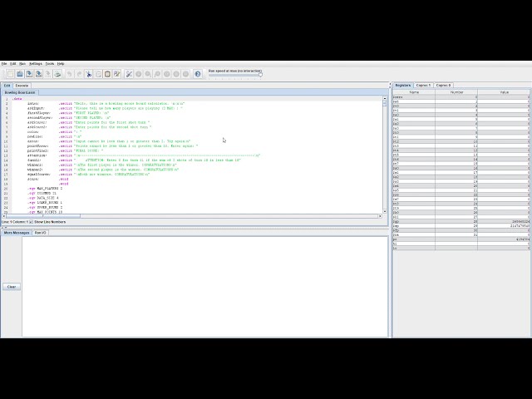Open the File menu
Screen dimensions: 532x399
pyautogui.click(x=4, y=63)
